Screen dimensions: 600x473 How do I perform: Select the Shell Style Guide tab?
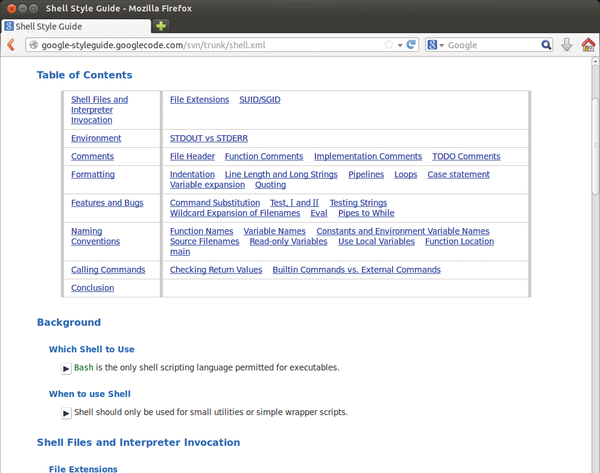(x=76, y=26)
